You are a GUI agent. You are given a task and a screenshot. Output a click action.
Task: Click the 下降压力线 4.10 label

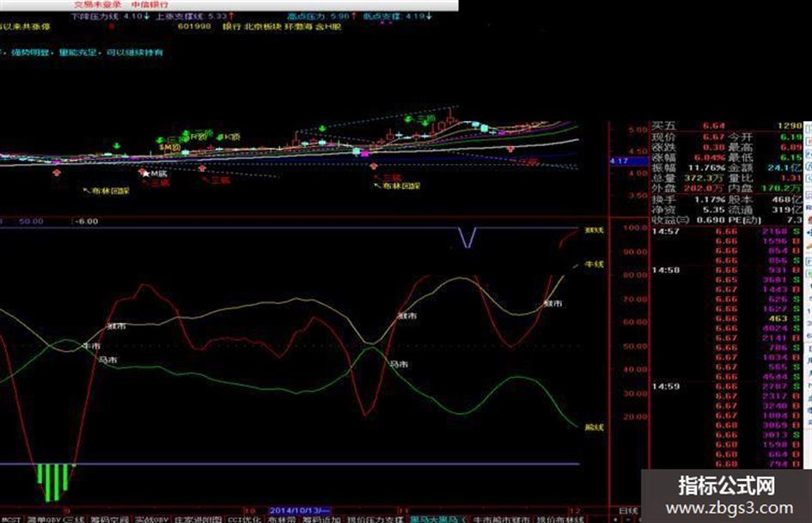(110, 16)
